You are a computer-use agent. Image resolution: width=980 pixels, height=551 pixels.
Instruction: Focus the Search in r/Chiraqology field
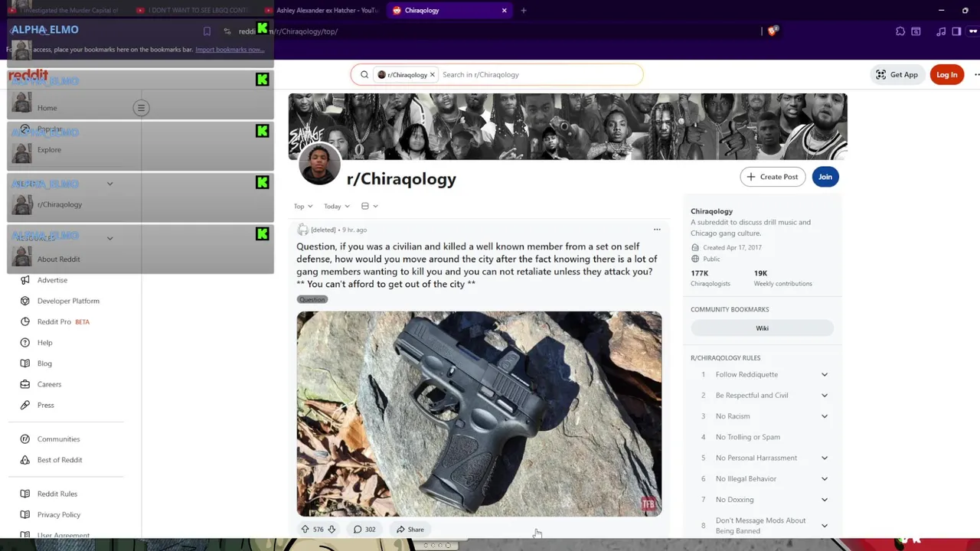(x=540, y=75)
